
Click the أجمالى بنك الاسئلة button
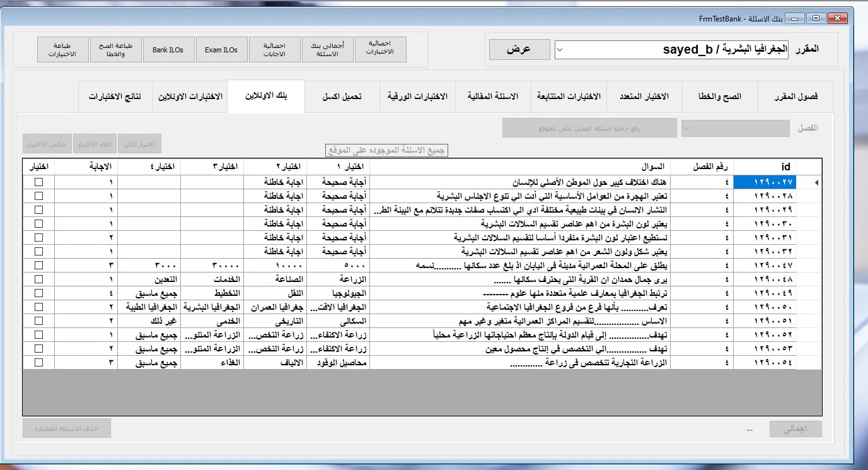coord(327,49)
